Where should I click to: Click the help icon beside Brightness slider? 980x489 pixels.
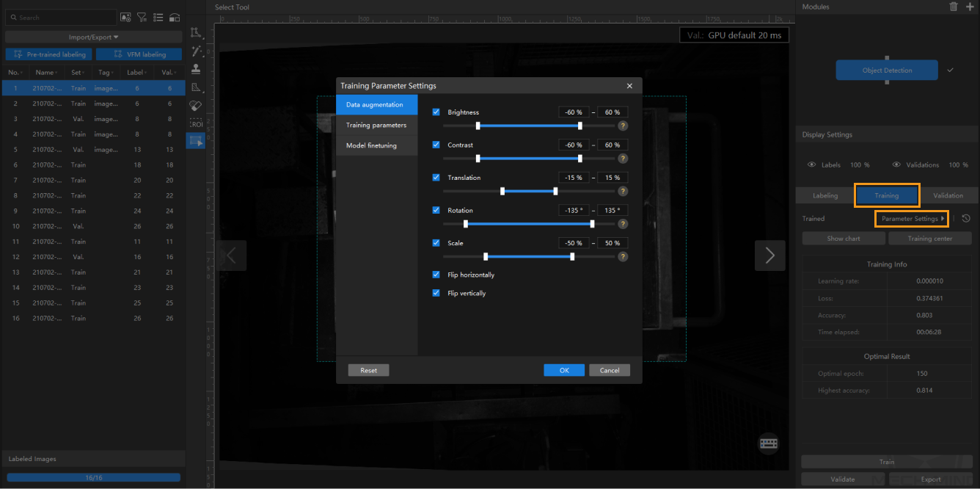point(623,126)
